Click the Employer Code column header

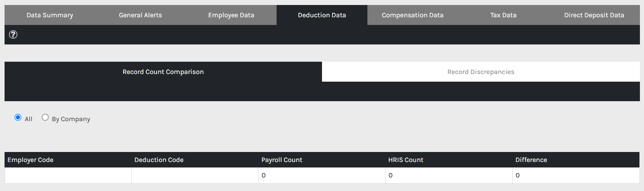pos(68,160)
